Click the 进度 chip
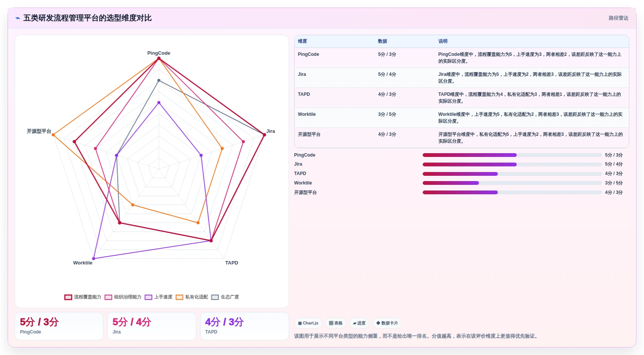Screen dimensions: 644x355 coord(359,323)
